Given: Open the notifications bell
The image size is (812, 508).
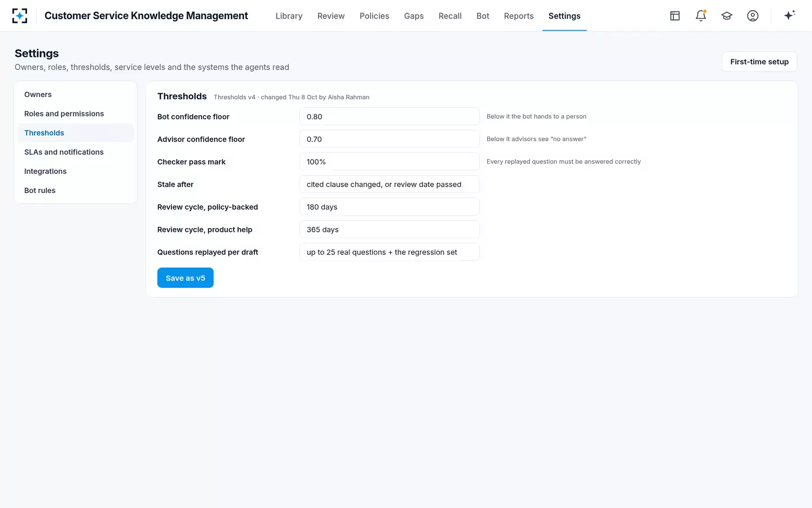Looking at the screenshot, I should tap(701, 16).
